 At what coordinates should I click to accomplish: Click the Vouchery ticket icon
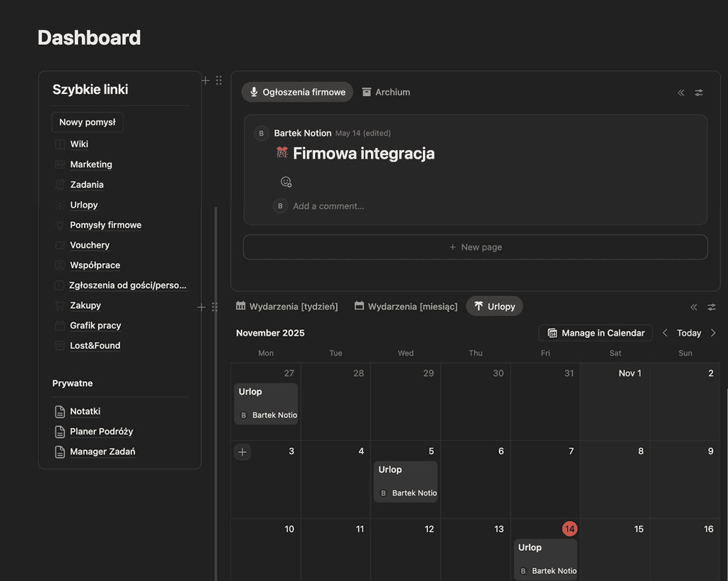(60, 245)
